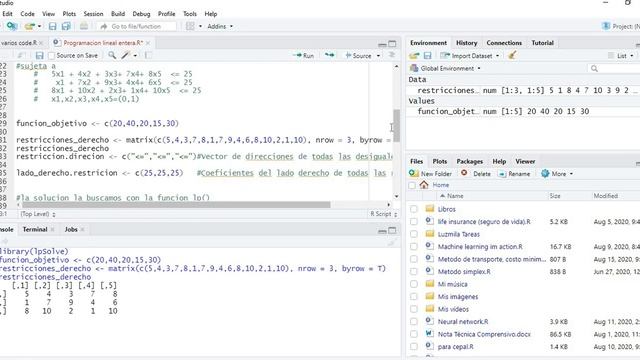Image resolution: width=640 pixels, height=360 pixels.
Task: Click the Nota Técnica Comprensivo.docx Word icon
Action: (x=429, y=334)
